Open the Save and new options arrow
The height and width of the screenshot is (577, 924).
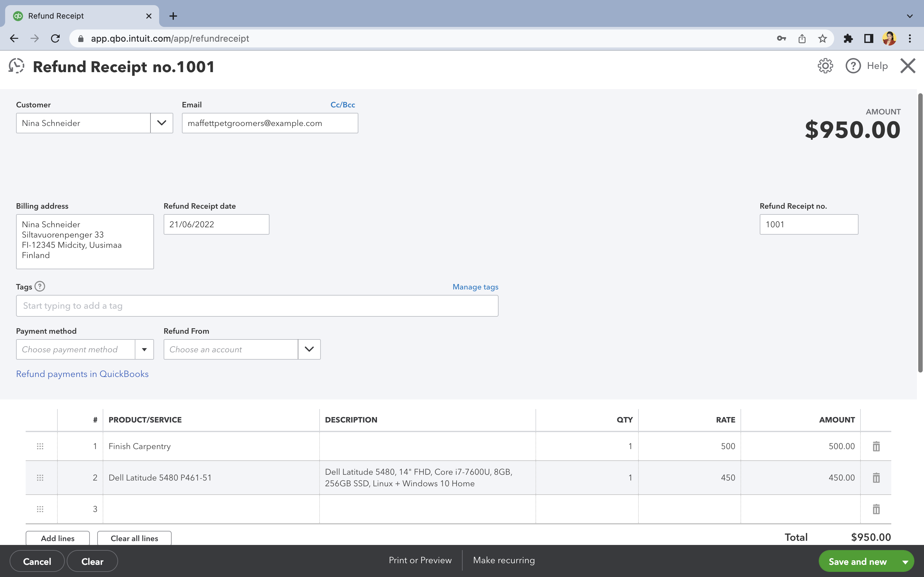905,562
